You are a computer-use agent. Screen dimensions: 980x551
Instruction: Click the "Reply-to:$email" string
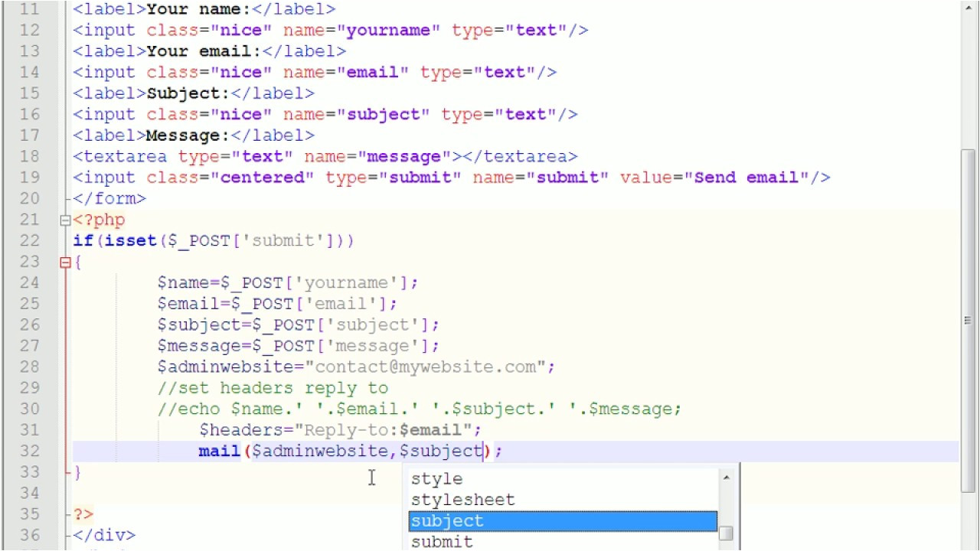coord(384,430)
